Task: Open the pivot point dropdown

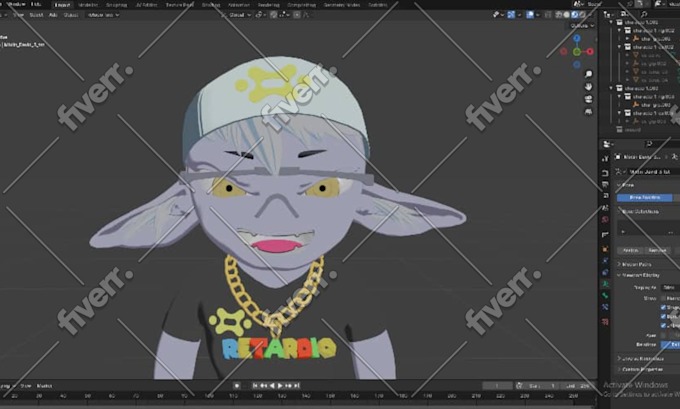Action: tap(259, 15)
